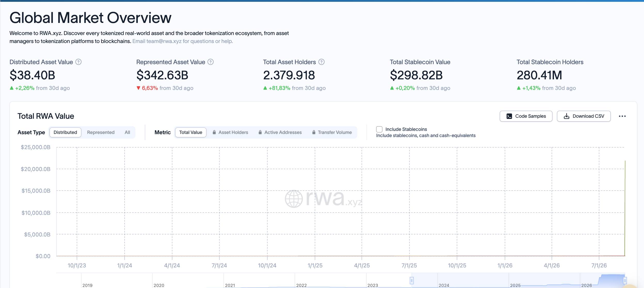Click the Distributed Asset Value help icon

(x=78, y=62)
